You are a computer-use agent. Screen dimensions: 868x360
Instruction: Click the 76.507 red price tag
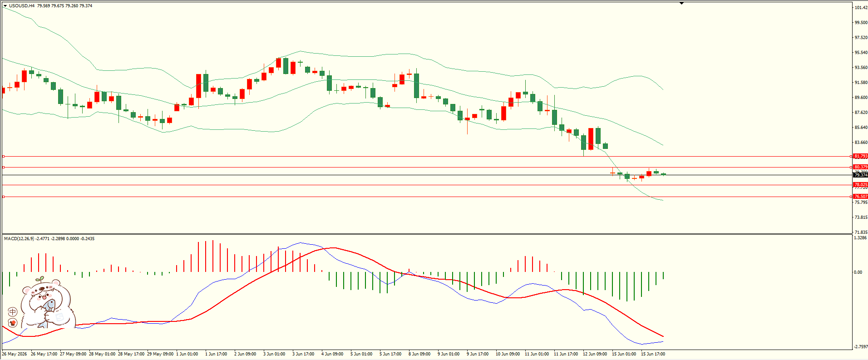(860, 197)
